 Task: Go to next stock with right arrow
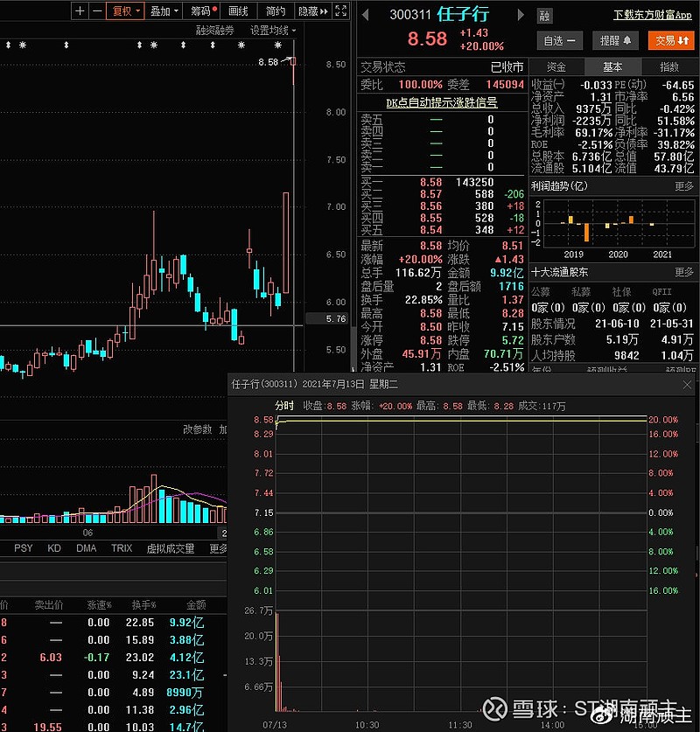521,16
